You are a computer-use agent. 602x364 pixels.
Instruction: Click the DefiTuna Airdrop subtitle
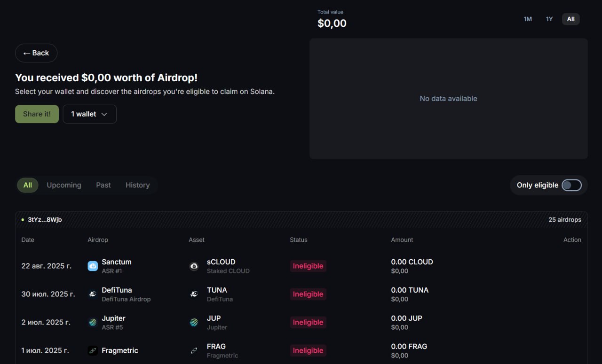(126, 299)
